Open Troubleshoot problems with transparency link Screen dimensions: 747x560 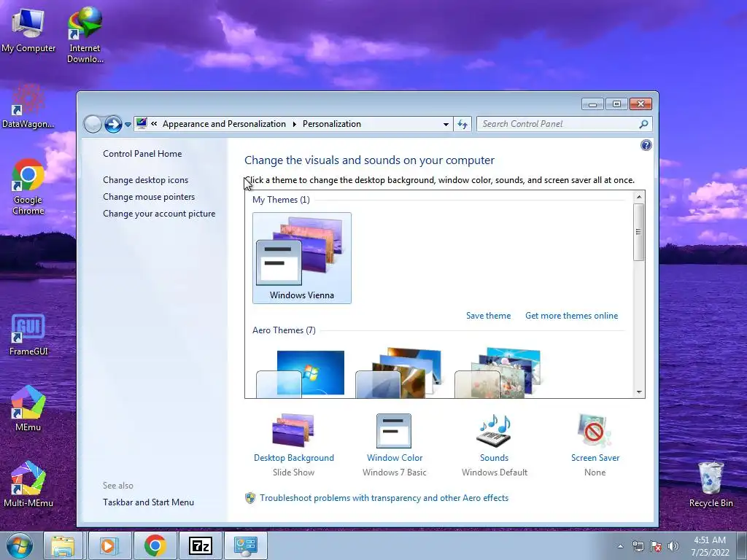(384, 498)
